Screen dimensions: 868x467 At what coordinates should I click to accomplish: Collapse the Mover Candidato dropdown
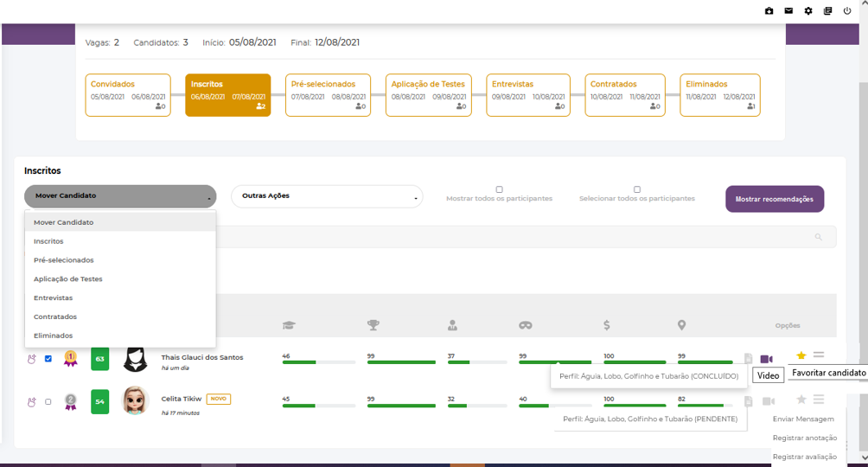pyautogui.click(x=120, y=196)
